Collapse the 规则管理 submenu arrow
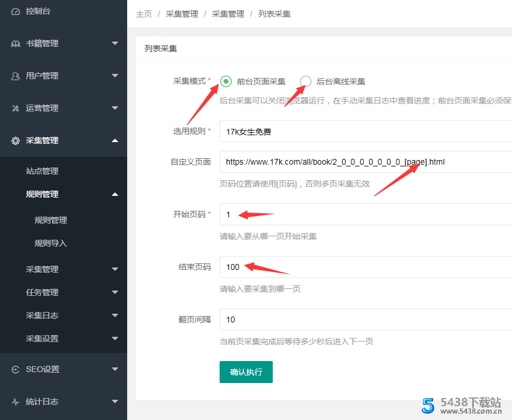Viewport: 512px width, 420px height. [x=115, y=194]
